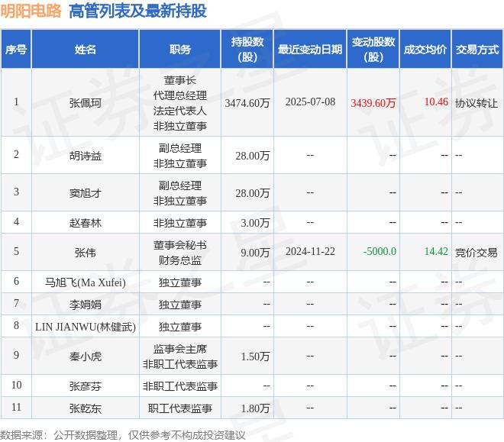Click the 9.00万 holdings value
The height and width of the screenshot is (442, 504).
[255, 253]
